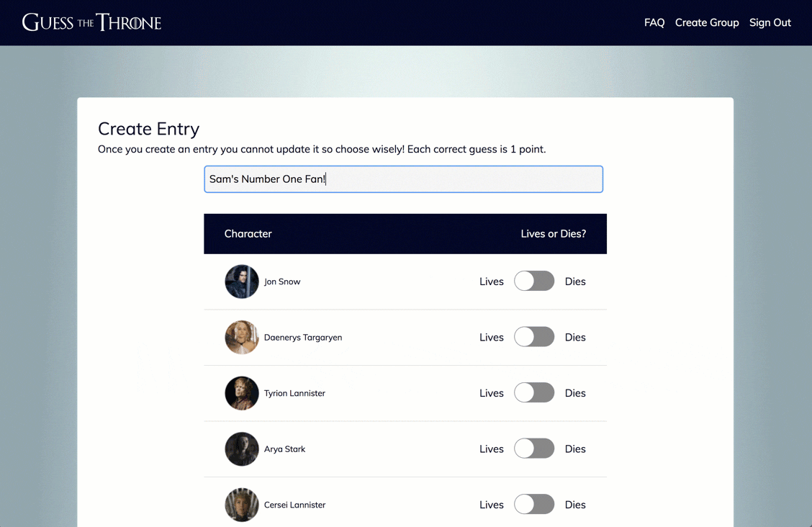Click Arya Stark's avatar picture
Screen dimensions: 812x527
[x=242, y=449]
